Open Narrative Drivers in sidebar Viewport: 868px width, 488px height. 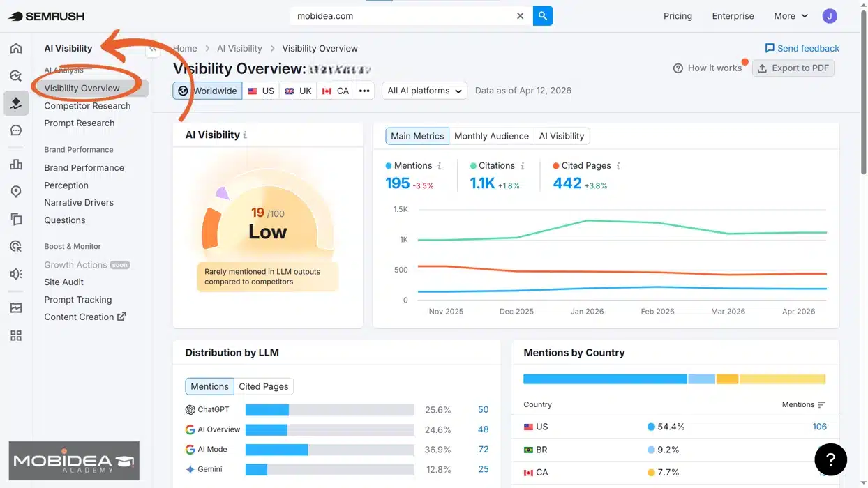[x=78, y=203]
